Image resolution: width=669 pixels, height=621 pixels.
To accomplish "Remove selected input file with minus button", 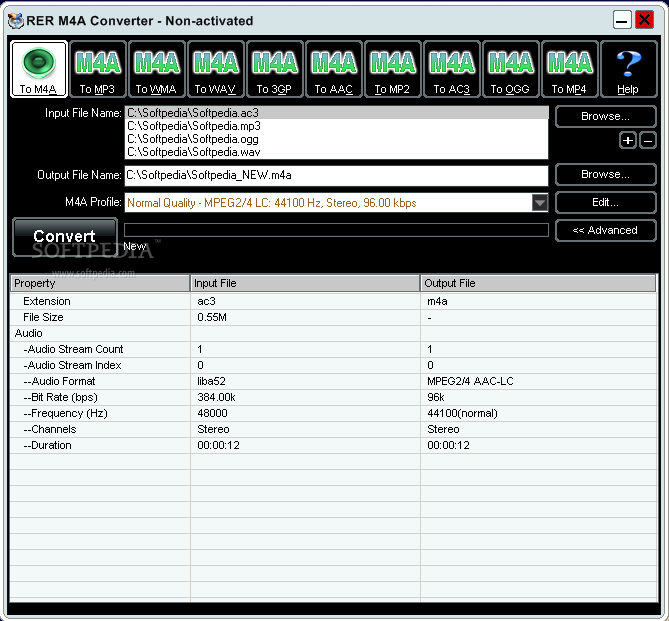I will pos(648,140).
